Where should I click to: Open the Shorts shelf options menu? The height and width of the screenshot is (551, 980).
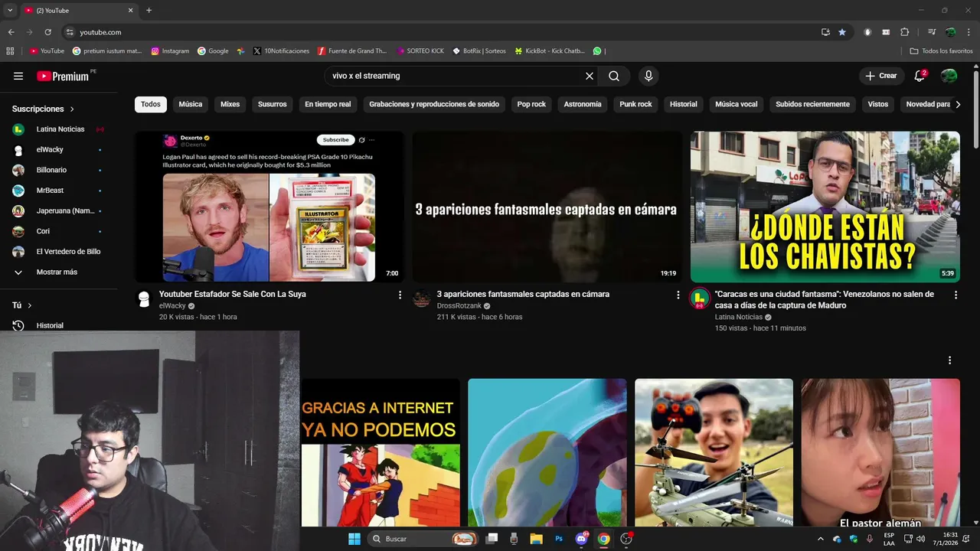(950, 360)
